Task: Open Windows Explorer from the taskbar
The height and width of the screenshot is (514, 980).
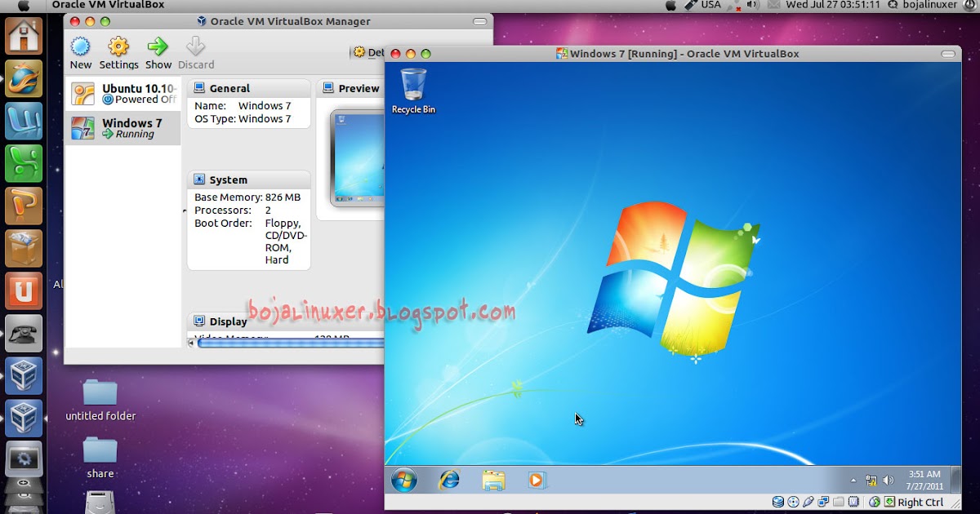Action: [x=492, y=480]
